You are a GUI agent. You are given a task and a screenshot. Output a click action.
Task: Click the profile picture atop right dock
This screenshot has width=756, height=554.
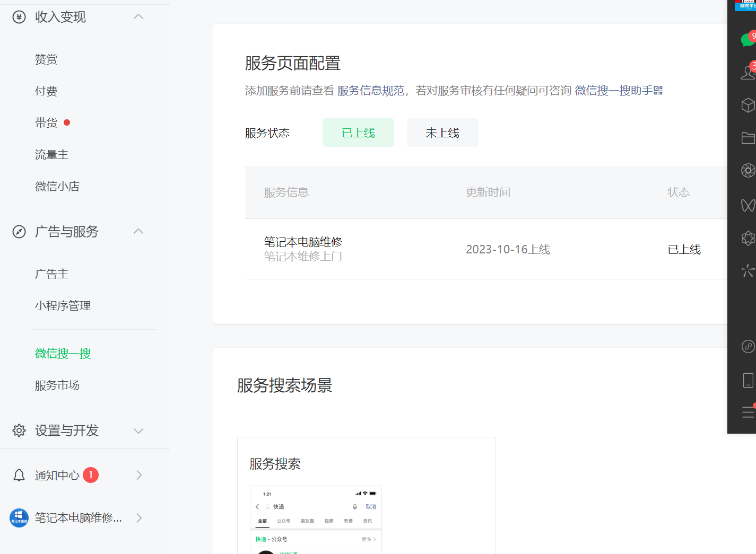(745, 5)
